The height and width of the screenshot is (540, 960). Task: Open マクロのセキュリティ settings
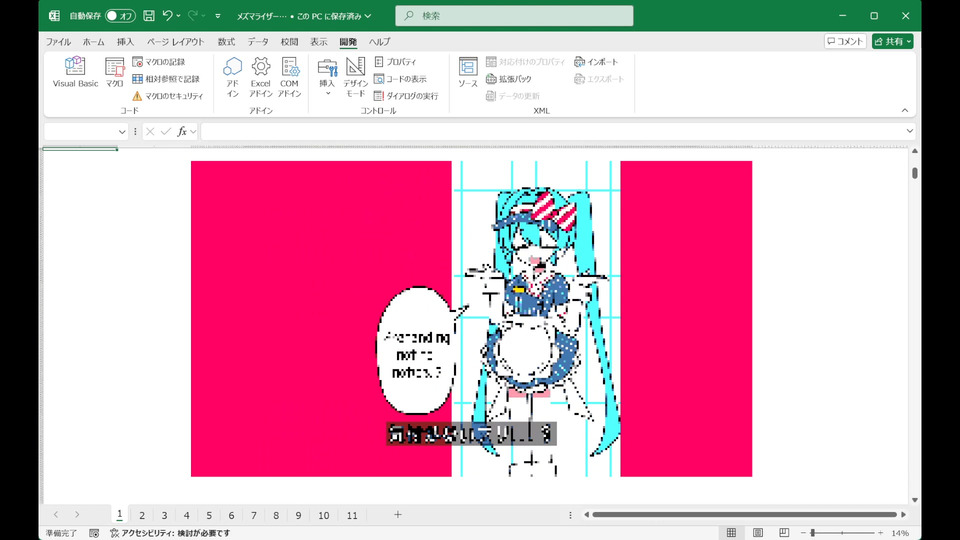point(168,96)
